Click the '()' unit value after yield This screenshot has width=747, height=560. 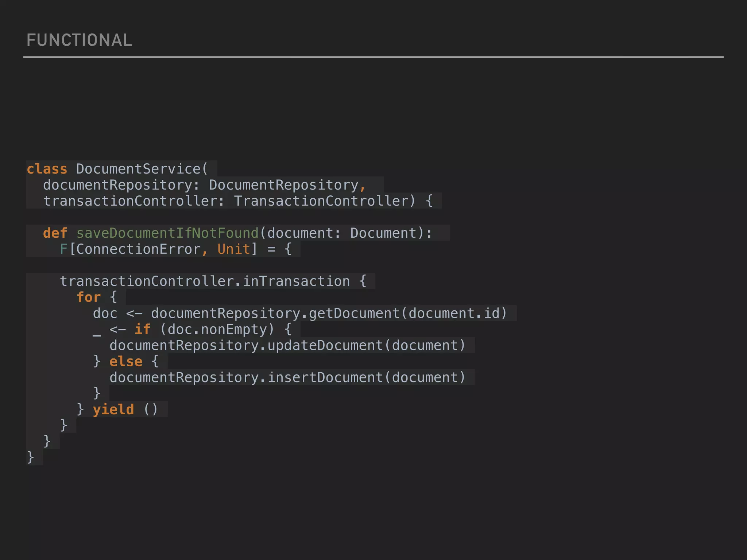tap(151, 409)
